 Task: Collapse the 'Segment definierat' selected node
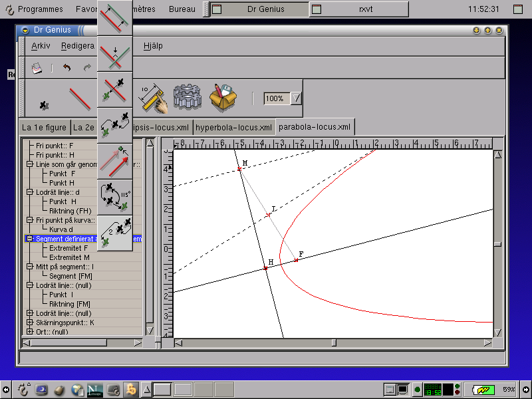point(29,239)
